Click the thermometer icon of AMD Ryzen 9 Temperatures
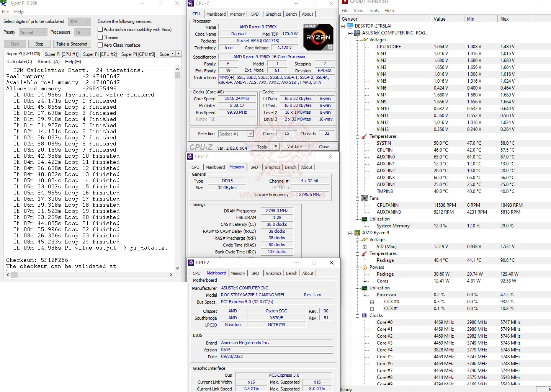The image size is (551, 392). click(365, 253)
